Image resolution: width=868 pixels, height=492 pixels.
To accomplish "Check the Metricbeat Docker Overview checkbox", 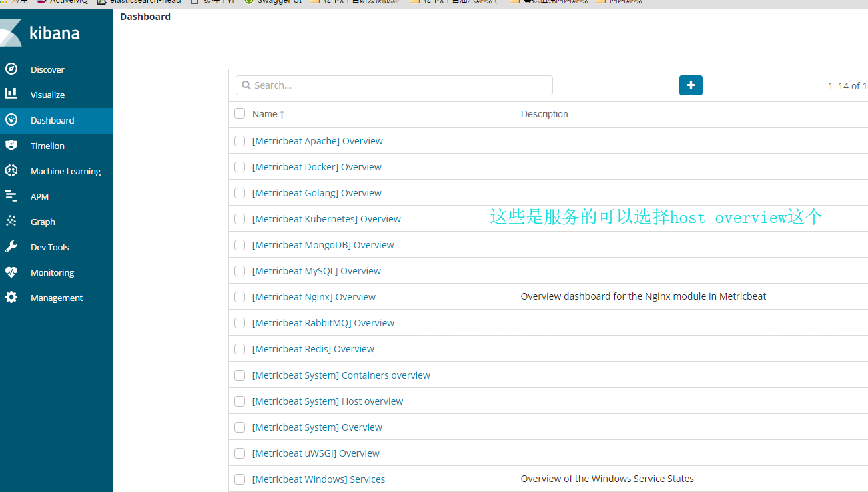I will 240,167.
